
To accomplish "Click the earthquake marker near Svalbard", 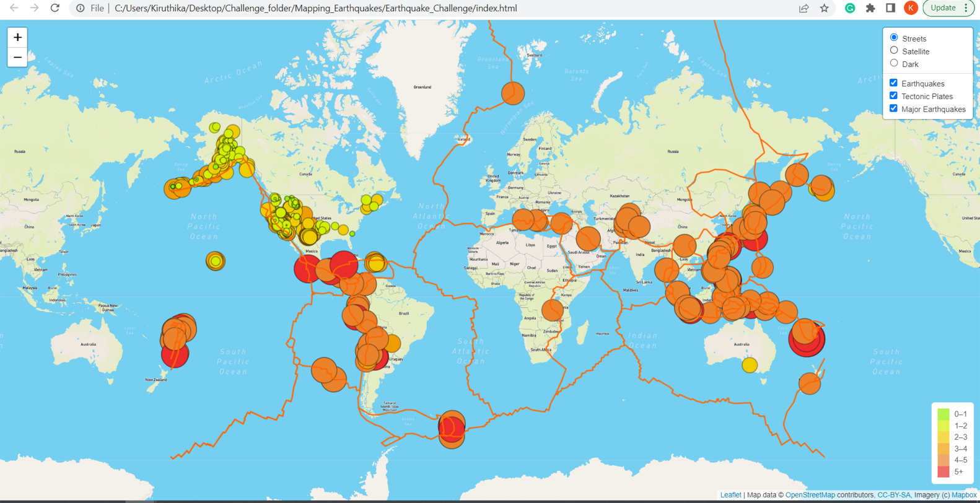I will pyautogui.click(x=513, y=93).
